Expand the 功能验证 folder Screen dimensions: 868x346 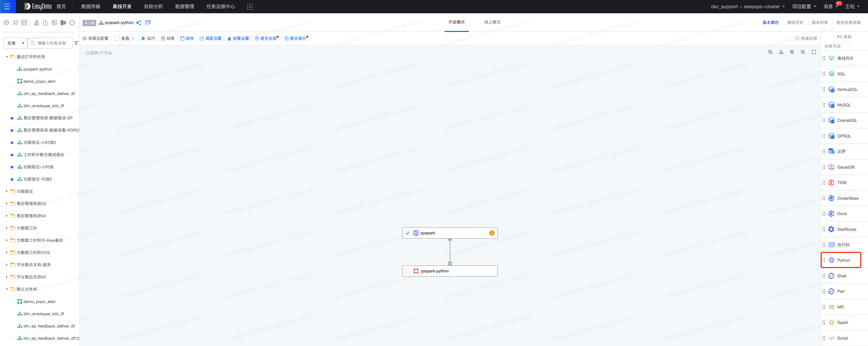coord(7,191)
